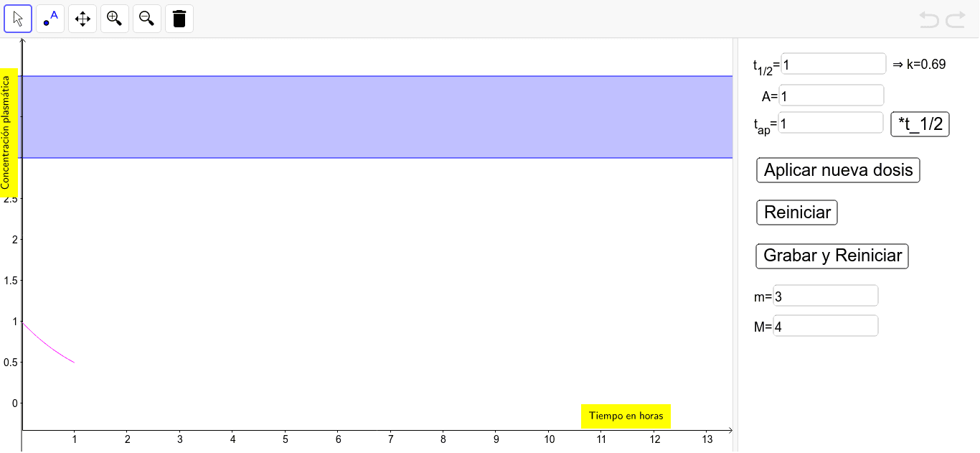The width and height of the screenshot is (980, 453).
Task: Focus the uppercase M maximum input field
Action: pos(826,326)
